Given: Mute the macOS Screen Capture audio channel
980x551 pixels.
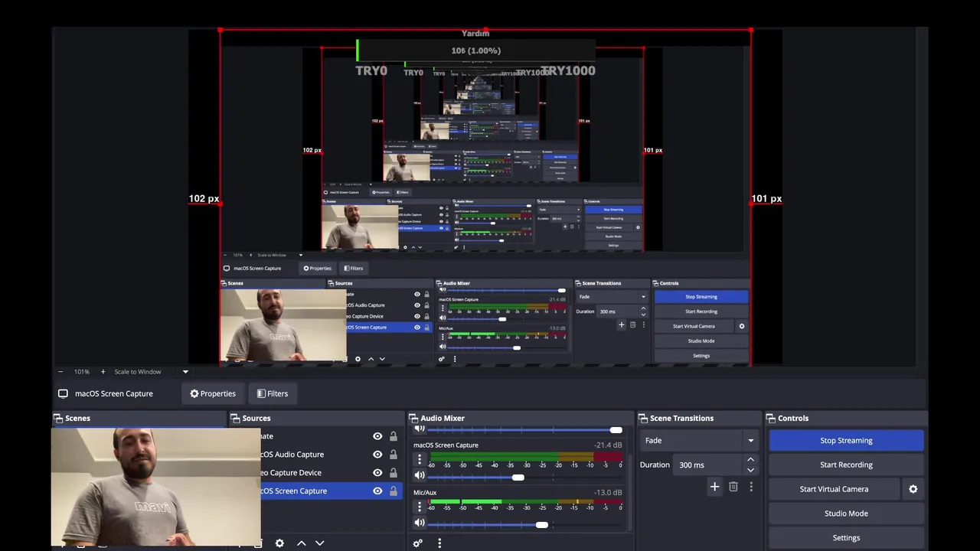Looking at the screenshot, I should pyautogui.click(x=419, y=476).
